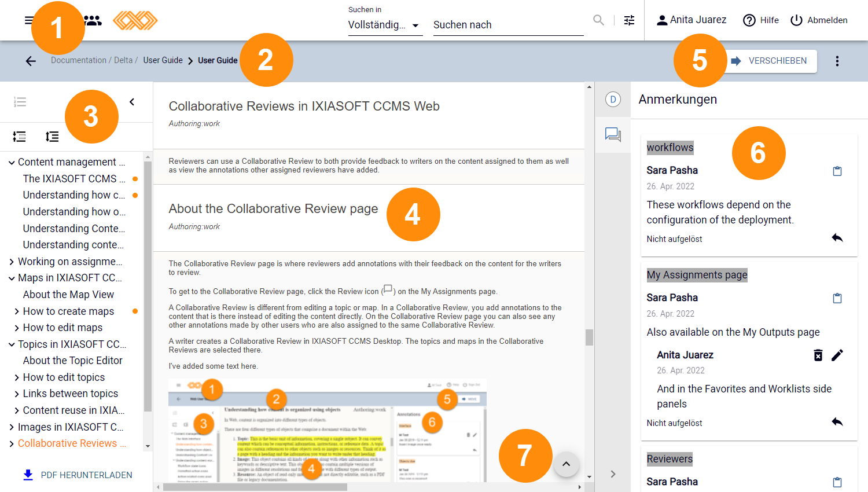Click clipboard icon on Reviewers annotation
Screen dimensions: 868x492
[837, 482]
